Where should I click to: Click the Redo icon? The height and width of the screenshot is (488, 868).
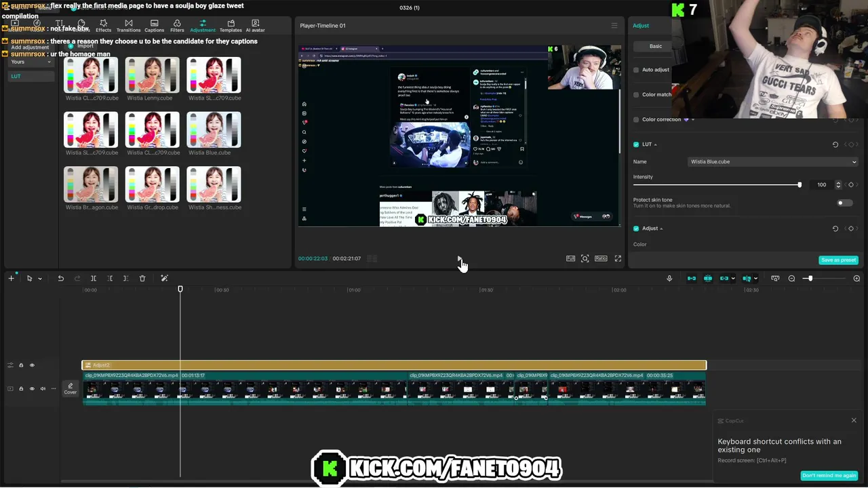tap(77, 279)
